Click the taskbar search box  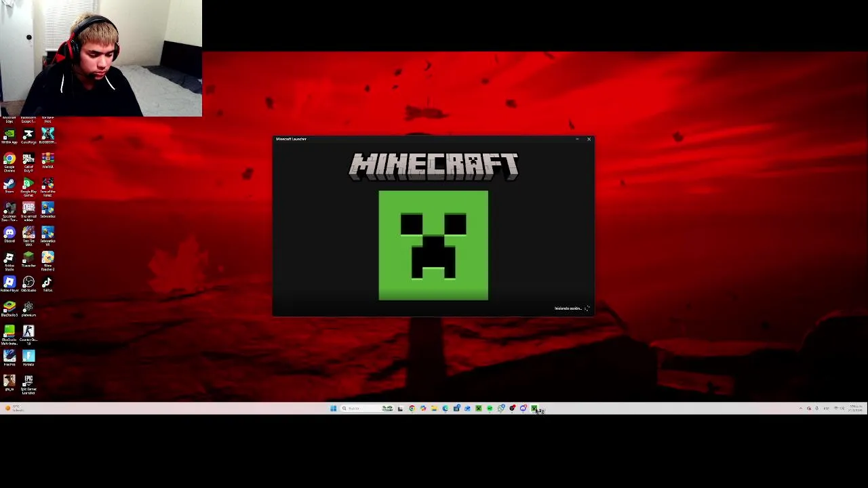click(366, 408)
